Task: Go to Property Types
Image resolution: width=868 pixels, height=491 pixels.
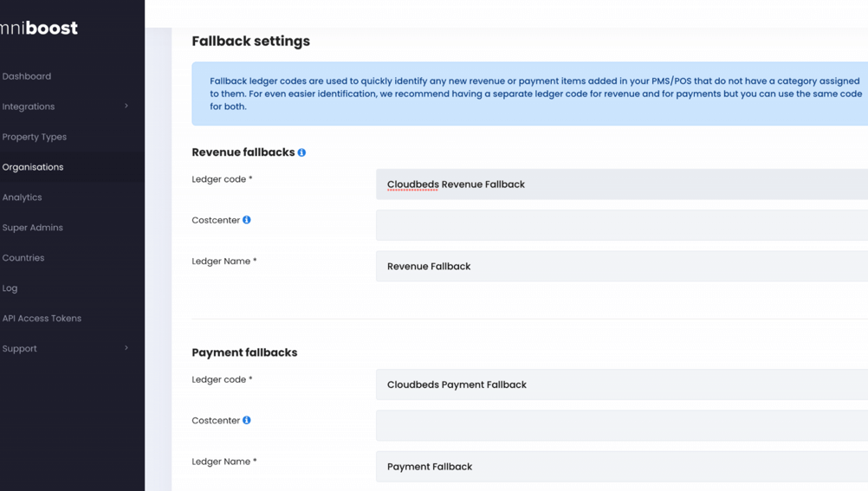Action: tap(35, 137)
